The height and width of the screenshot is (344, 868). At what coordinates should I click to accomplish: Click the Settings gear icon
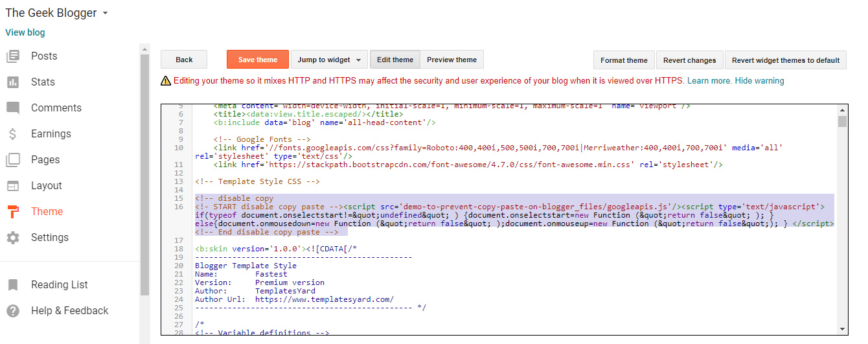[13, 238]
